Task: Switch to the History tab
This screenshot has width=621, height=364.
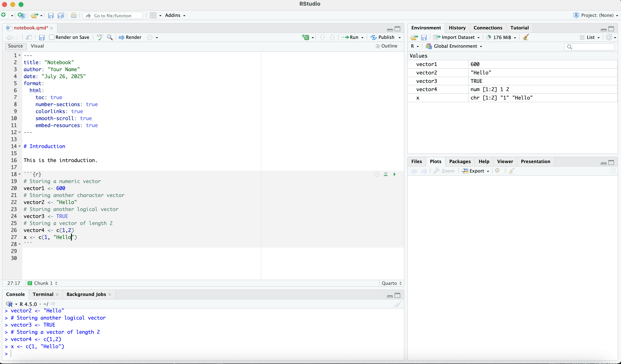Action: click(x=457, y=28)
